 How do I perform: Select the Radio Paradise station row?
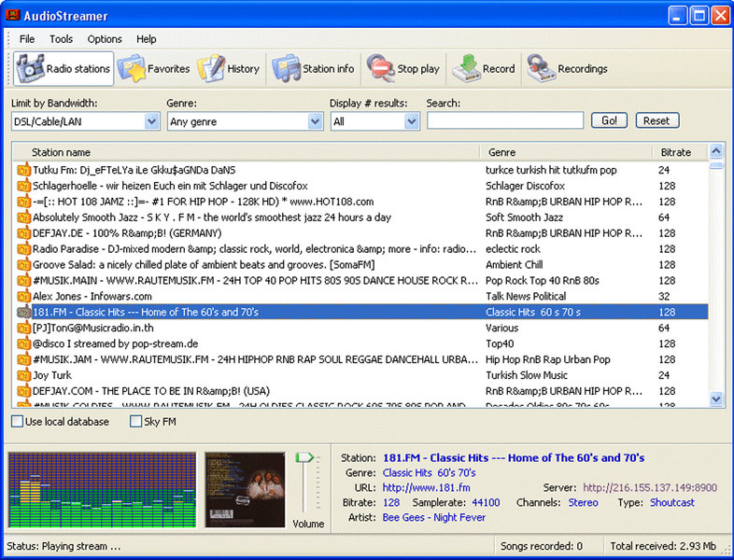coord(360,249)
